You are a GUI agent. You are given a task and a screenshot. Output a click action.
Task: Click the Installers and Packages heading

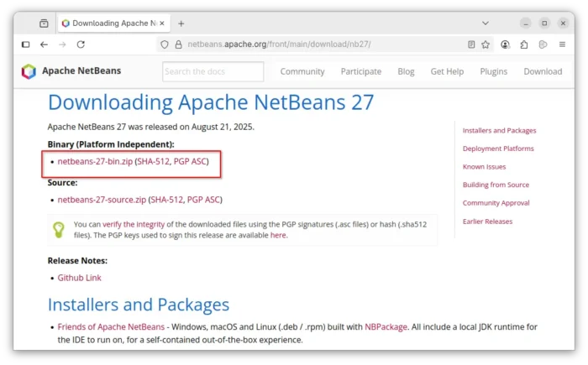click(x=139, y=305)
